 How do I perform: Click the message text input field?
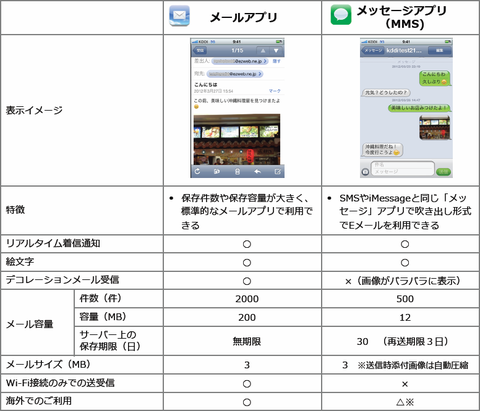point(403,168)
